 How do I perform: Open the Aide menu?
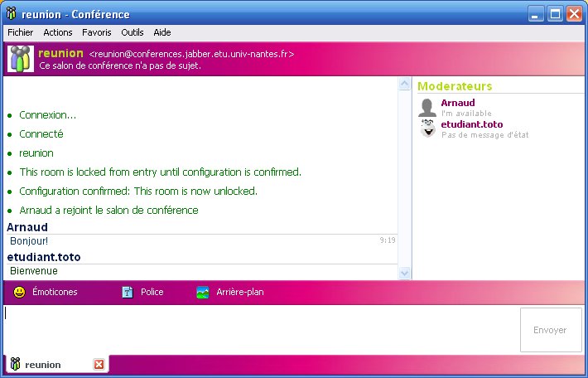[162, 32]
